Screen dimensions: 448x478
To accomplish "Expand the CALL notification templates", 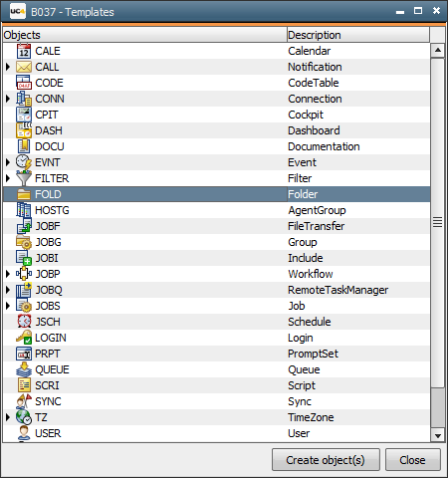I will tap(8, 67).
